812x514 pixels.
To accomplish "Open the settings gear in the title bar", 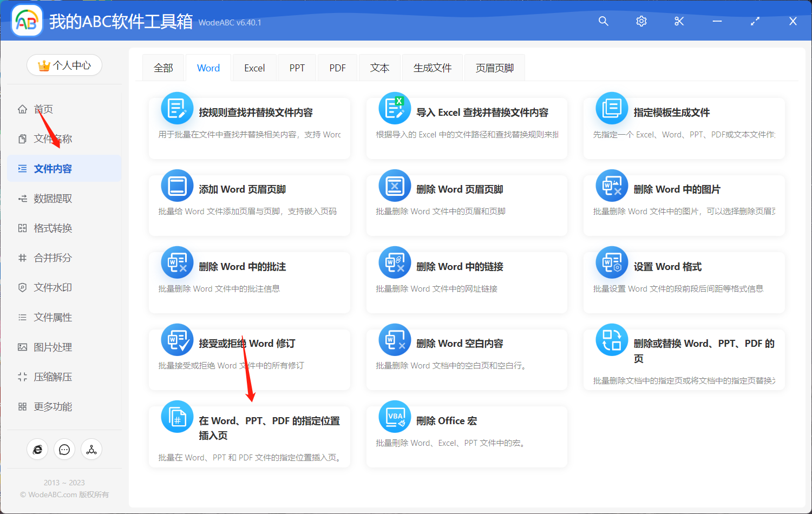I will [641, 21].
